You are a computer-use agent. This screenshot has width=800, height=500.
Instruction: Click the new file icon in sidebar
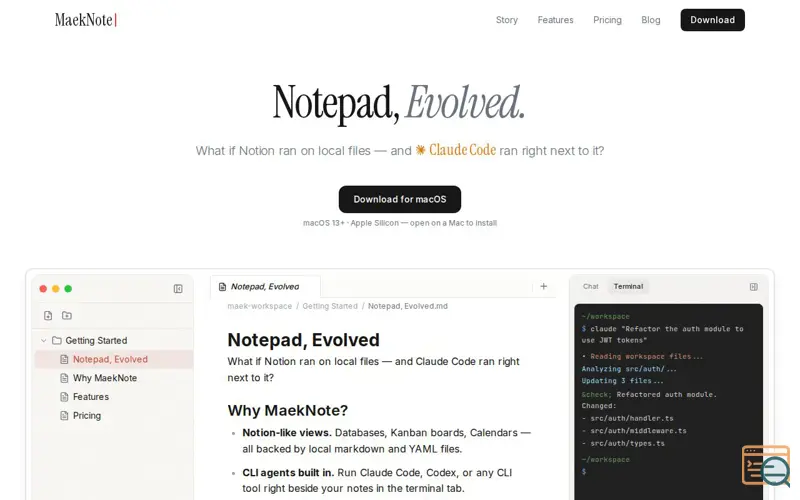tap(48, 315)
